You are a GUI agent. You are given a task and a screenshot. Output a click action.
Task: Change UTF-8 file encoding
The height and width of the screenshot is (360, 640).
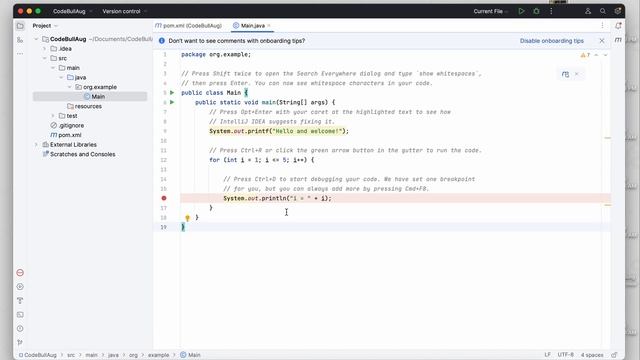coord(565,355)
